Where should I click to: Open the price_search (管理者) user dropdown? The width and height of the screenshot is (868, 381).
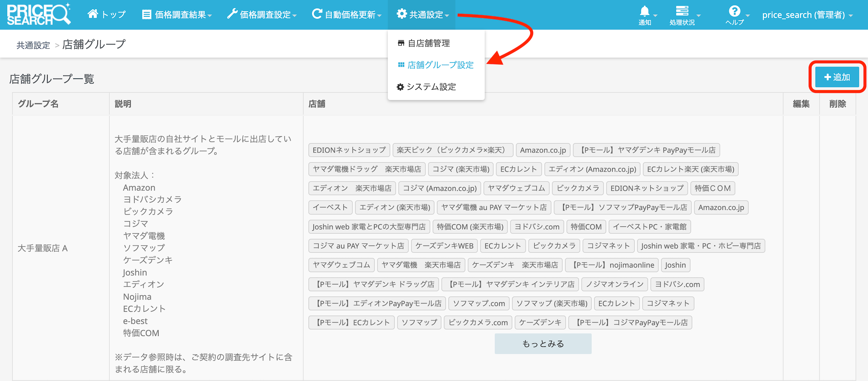coord(807,15)
